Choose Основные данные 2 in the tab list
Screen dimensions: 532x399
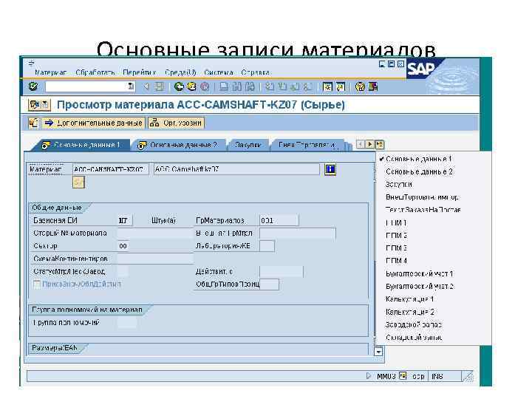coord(419,171)
